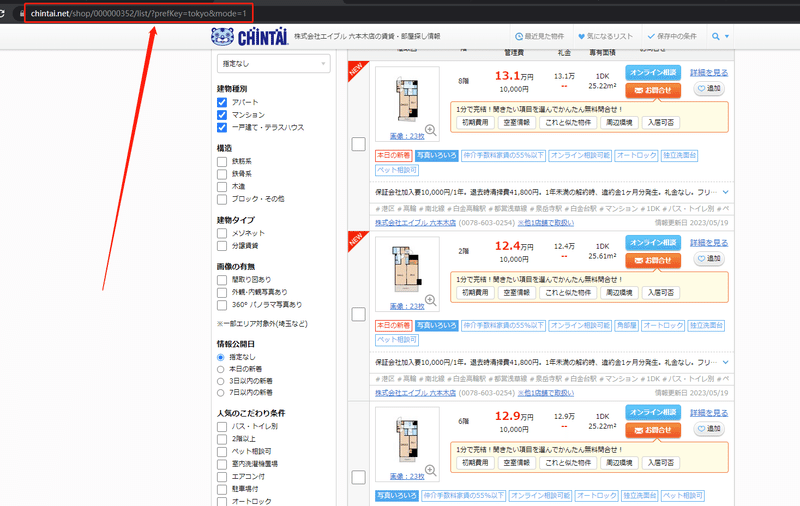Viewport: 800px width, 506px height.
Task: Select the 本日の新着 radio button
Action: (x=220, y=369)
